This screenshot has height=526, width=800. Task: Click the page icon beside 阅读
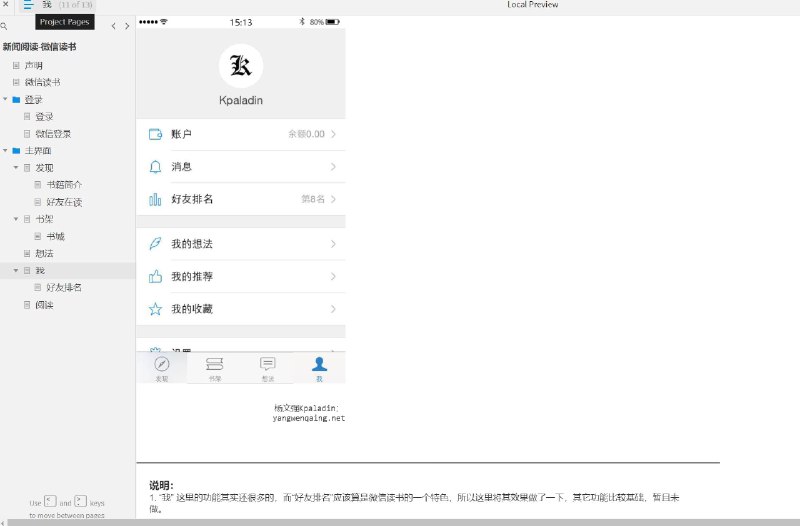click(27, 305)
